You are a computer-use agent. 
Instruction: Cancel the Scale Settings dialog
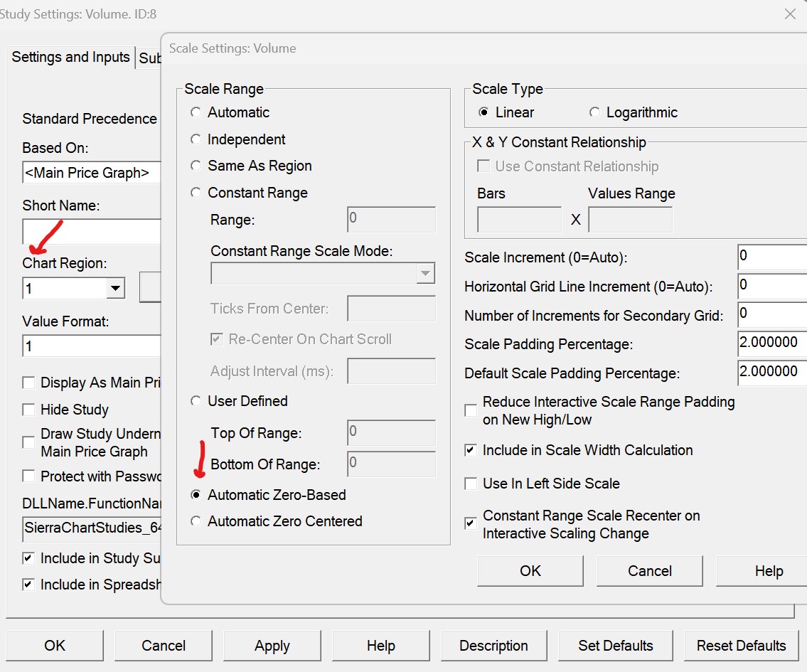(649, 571)
